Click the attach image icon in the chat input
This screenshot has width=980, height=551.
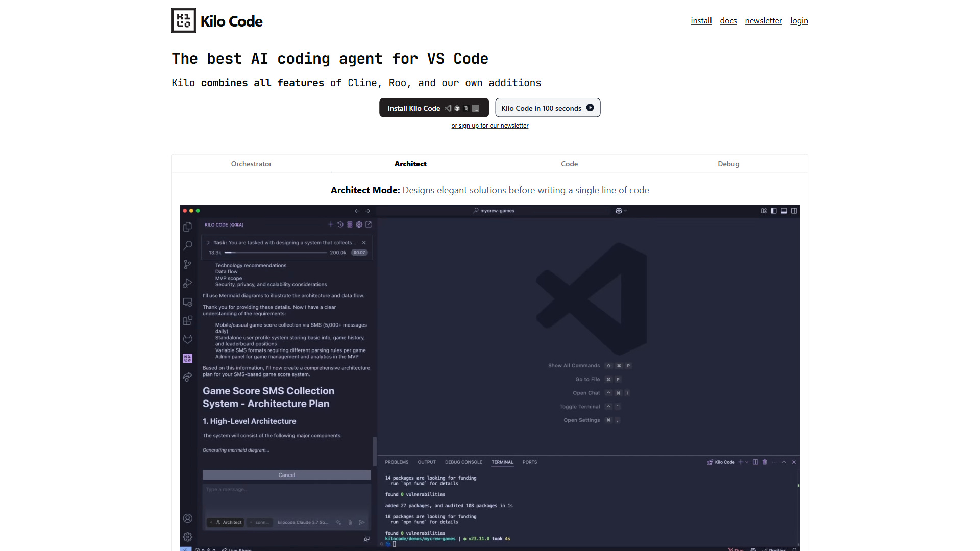[x=350, y=522]
